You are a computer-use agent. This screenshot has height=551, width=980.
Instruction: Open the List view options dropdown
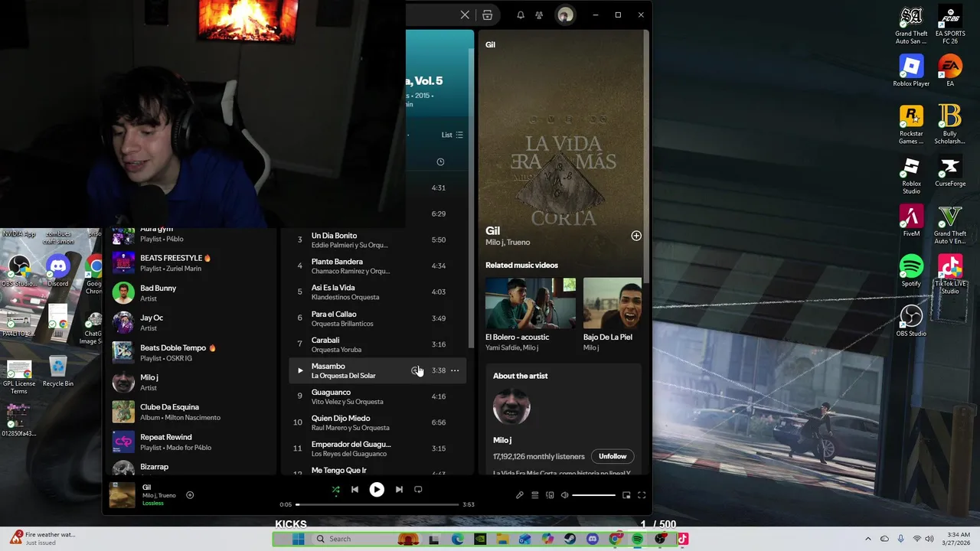pos(452,135)
